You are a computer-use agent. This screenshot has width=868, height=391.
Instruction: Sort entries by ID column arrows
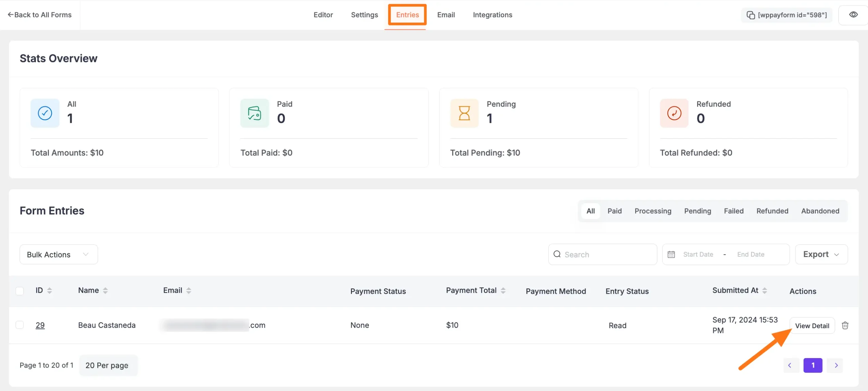50,291
